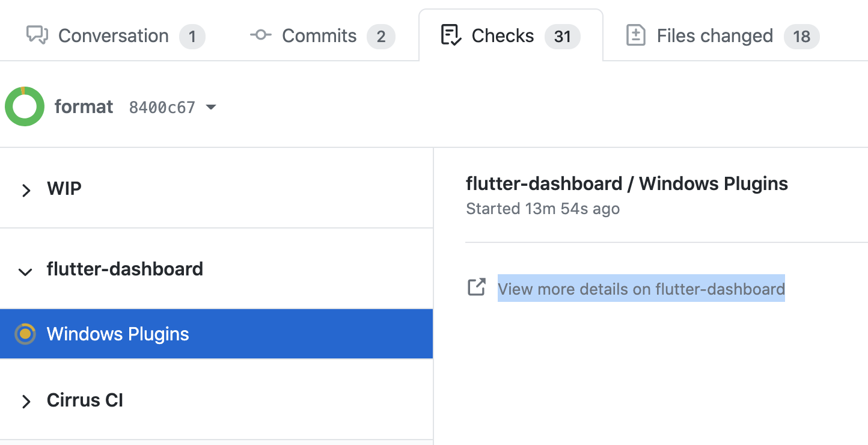Viewport: 868px width, 445px height.
Task: Expand the WIP check group
Action: pyautogui.click(x=25, y=190)
